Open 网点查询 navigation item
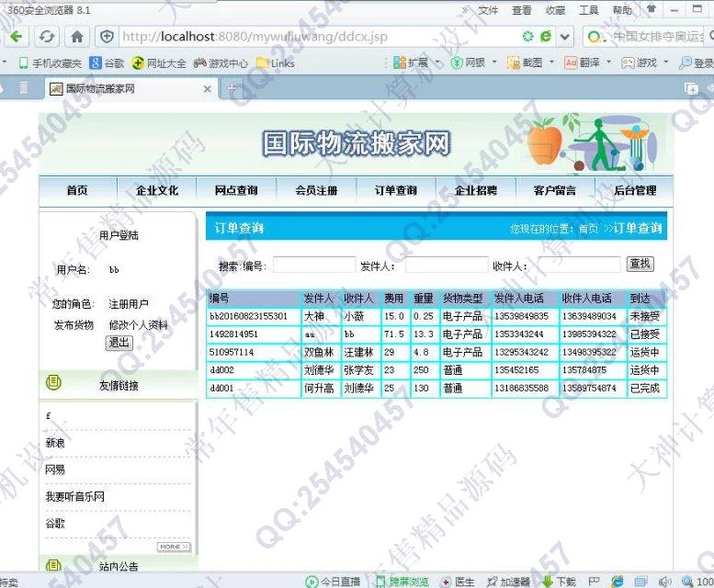This screenshot has width=714, height=588. point(236,191)
